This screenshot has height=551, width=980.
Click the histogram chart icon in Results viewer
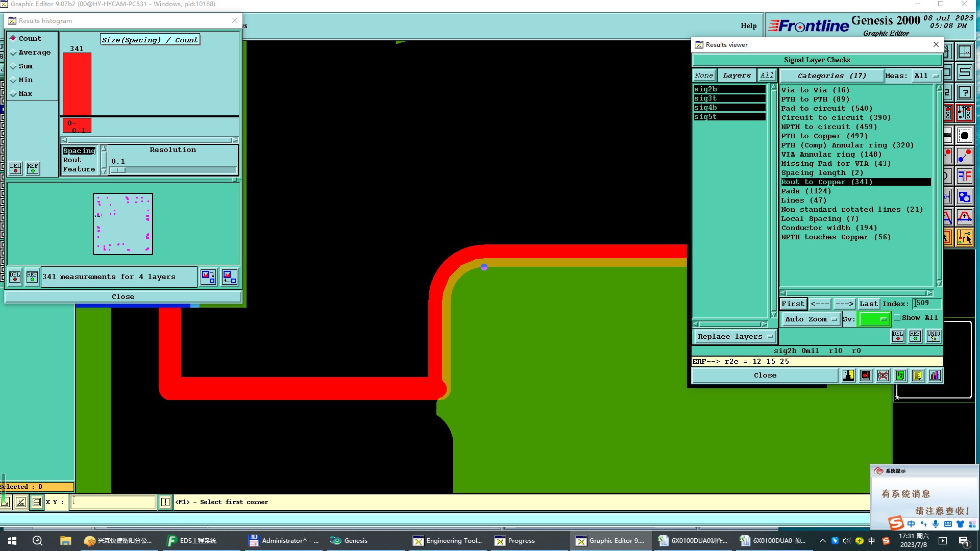935,375
